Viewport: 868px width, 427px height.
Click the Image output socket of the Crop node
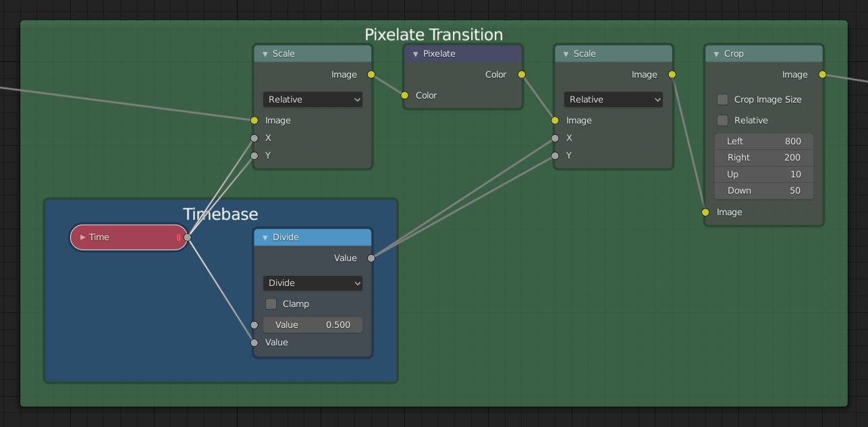(x=822, y=75)
